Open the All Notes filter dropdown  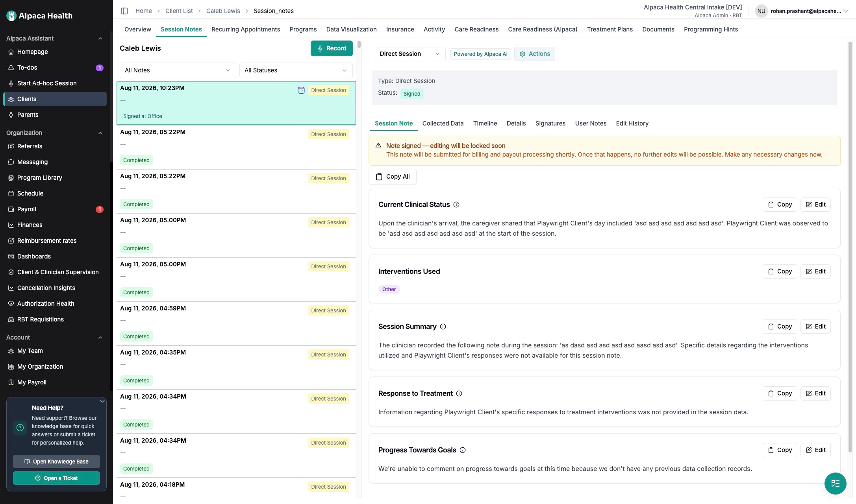(178, 70)
